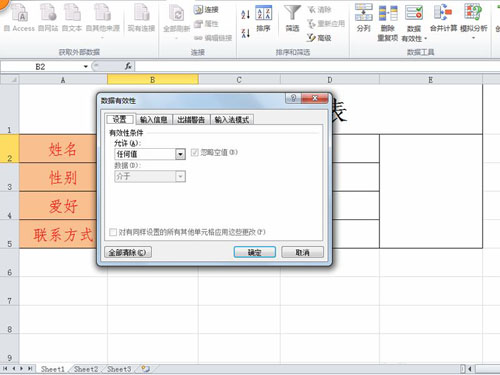Sort descending Z to A
Image resolution: width=500 pixels, height=375 pixels.
click(245, 33)
